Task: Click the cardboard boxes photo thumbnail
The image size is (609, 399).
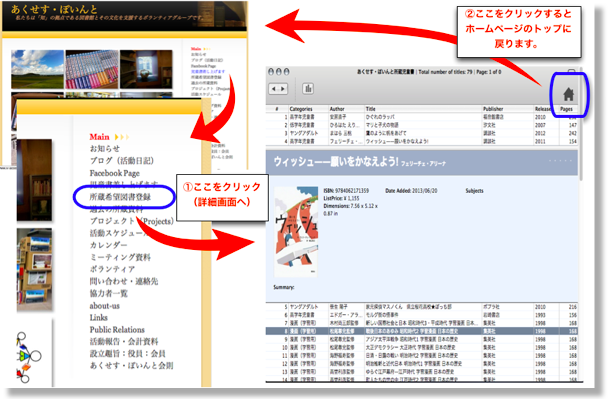Action: (34, 269)
